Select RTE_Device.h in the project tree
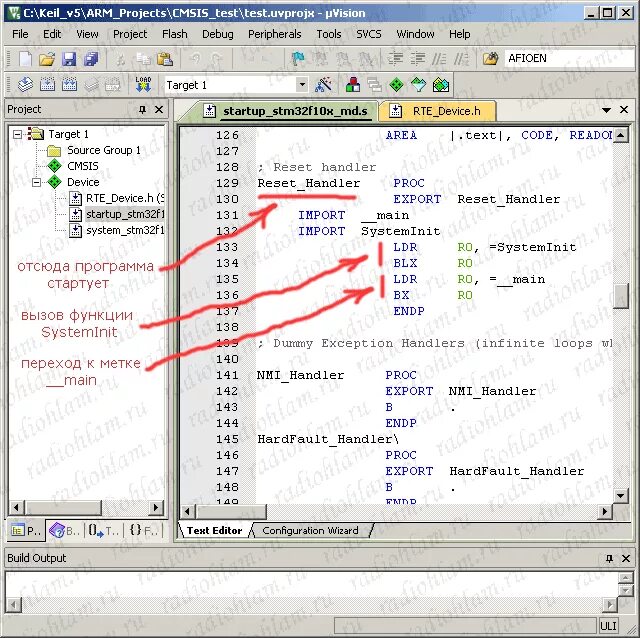The width and height of the screenshot is (640, 638). (125, 198)
